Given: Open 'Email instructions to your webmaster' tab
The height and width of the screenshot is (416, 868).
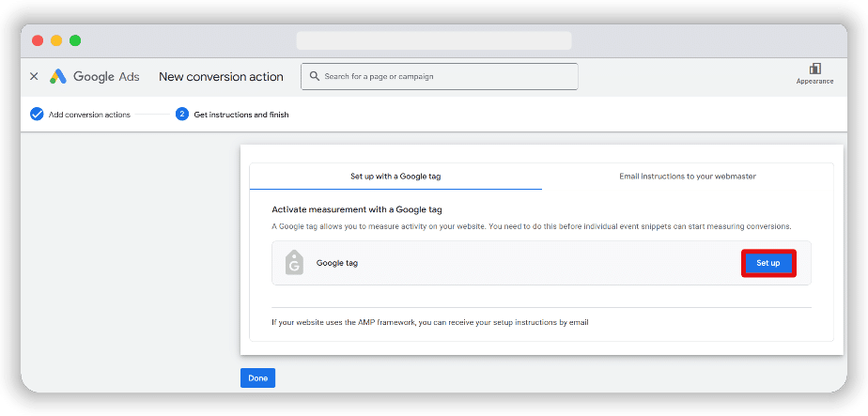Looking at the screenshot, I should 688,177.
